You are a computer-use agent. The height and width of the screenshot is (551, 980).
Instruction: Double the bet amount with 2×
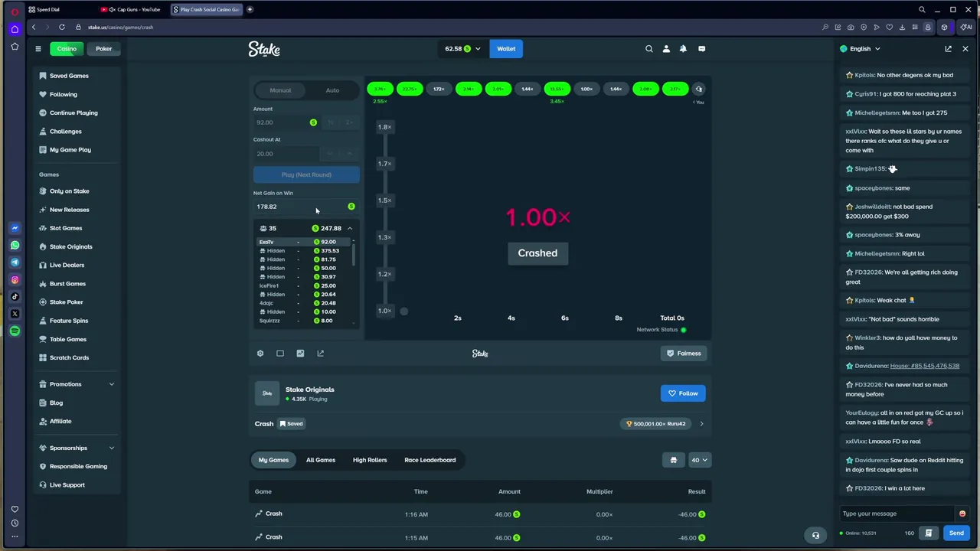tap(349, 122)
